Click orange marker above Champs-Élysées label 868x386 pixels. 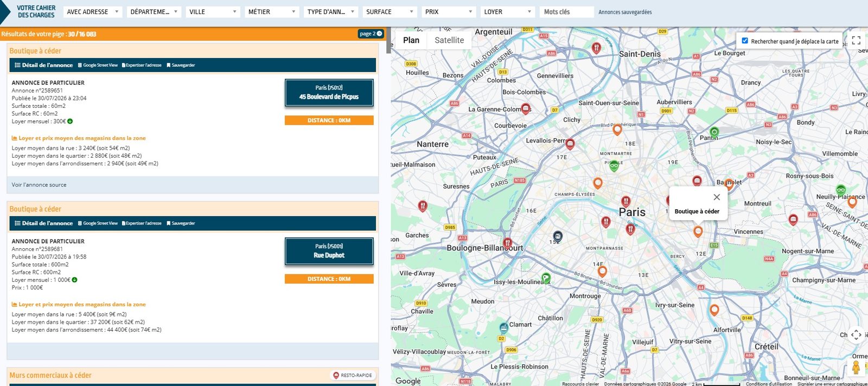pos(597,183)
